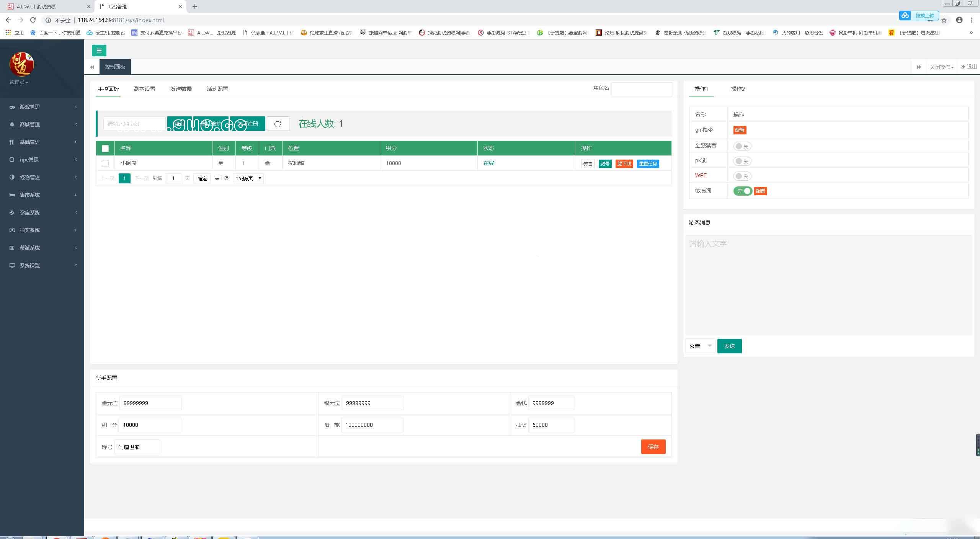
Task: Click 配置 button for gm指令
Action: tap(740, 130)
